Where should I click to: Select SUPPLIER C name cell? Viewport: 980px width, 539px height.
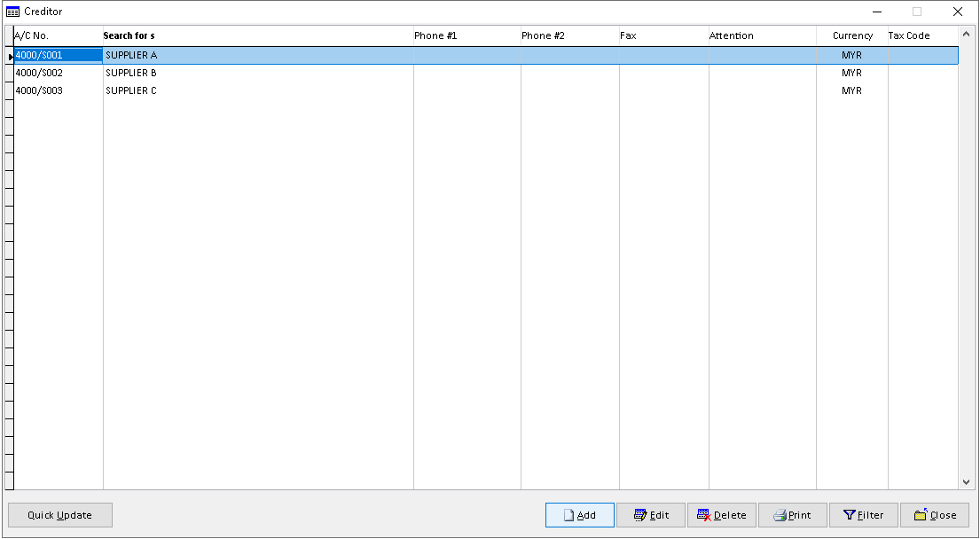pos(258,90)
